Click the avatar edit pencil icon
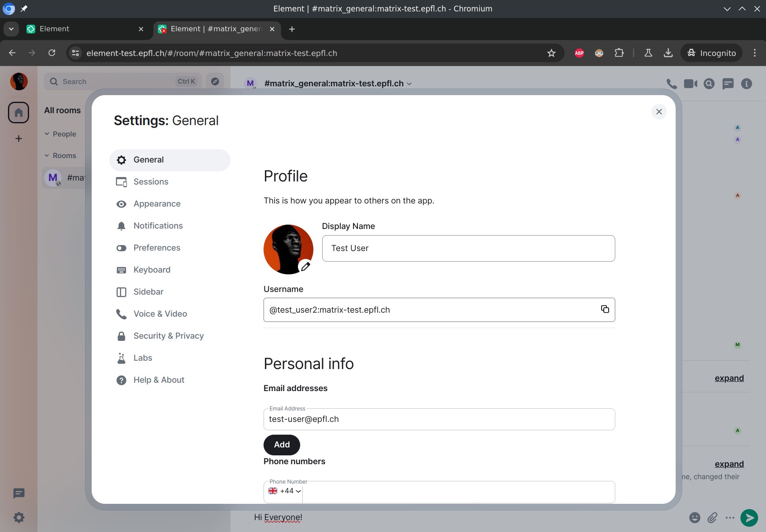Screen dimensions: 766x532 click(x=305, y=266)
